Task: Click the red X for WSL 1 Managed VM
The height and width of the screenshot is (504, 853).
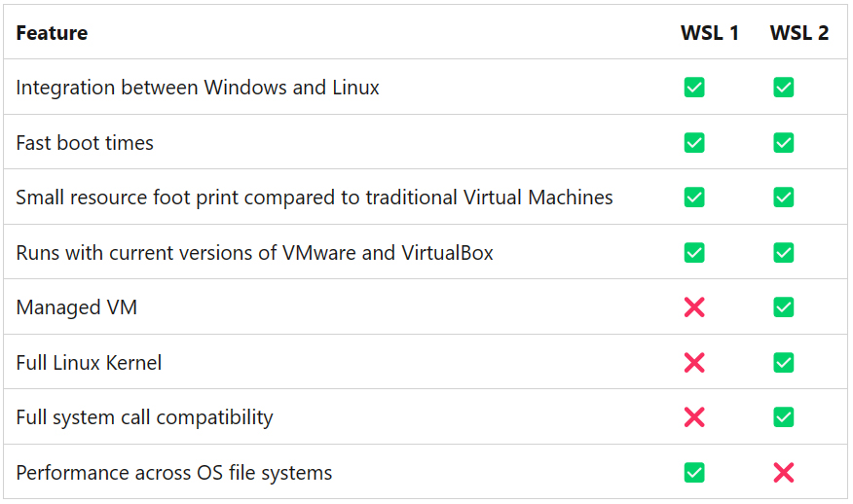Action: [x=694, y=307]
